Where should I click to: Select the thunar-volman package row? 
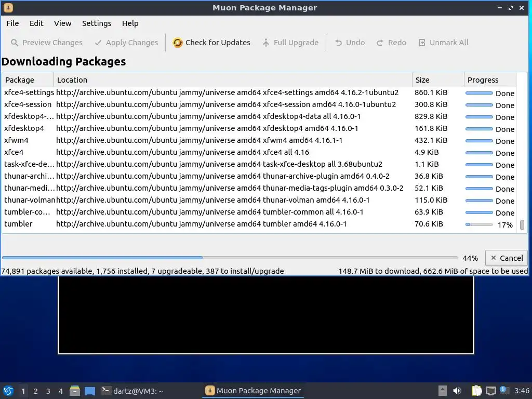[x=260, y=200]
